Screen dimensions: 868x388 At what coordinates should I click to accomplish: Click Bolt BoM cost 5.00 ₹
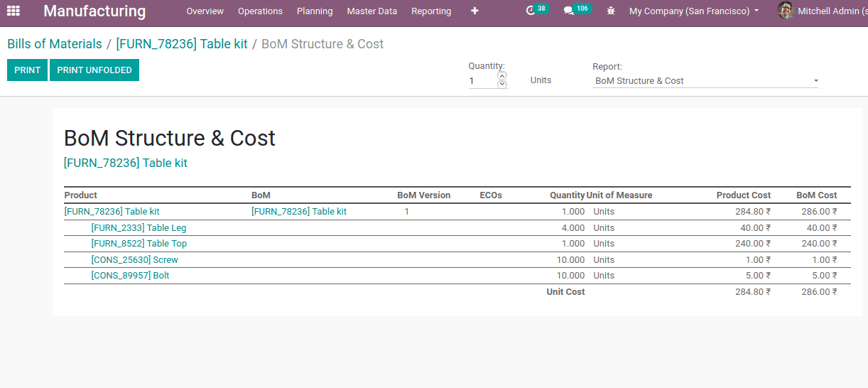pyautogui.click(x=825, y=276)
